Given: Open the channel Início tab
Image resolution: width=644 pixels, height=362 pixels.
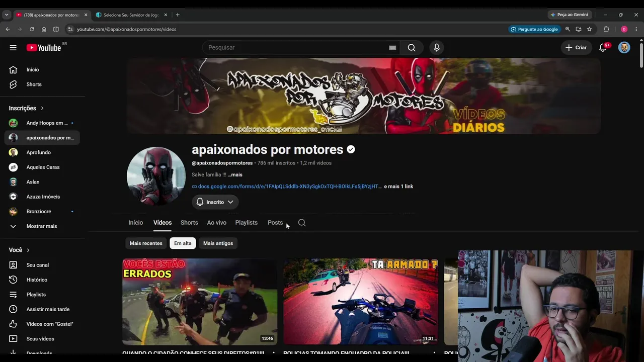Looking at the screenshot, I should [136, 223].
